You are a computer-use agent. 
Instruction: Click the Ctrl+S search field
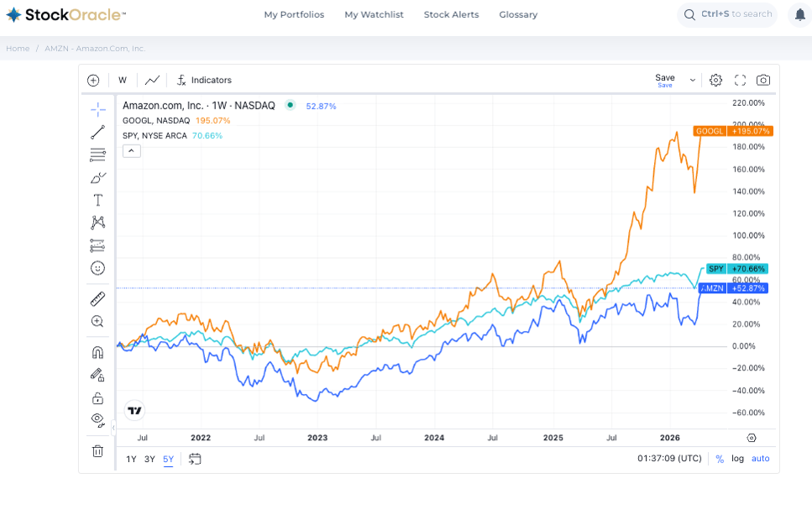[727, 15]
